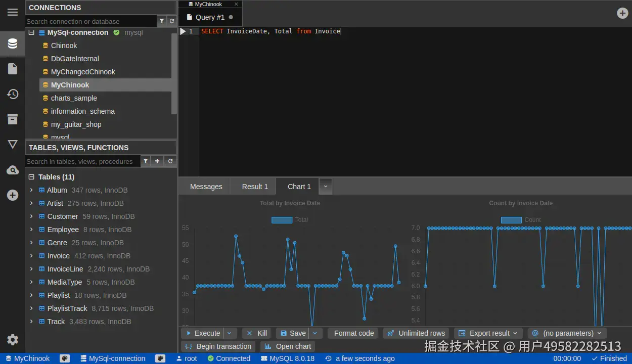Viewport: 632px width, 364px height.
Task: Click the Format code button
Action: pos(353,333)
